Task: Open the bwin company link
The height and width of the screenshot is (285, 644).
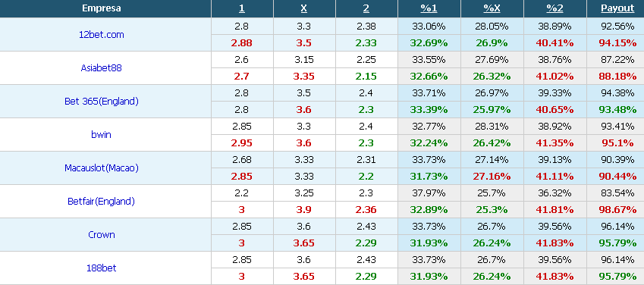Action: coord(102,135)
